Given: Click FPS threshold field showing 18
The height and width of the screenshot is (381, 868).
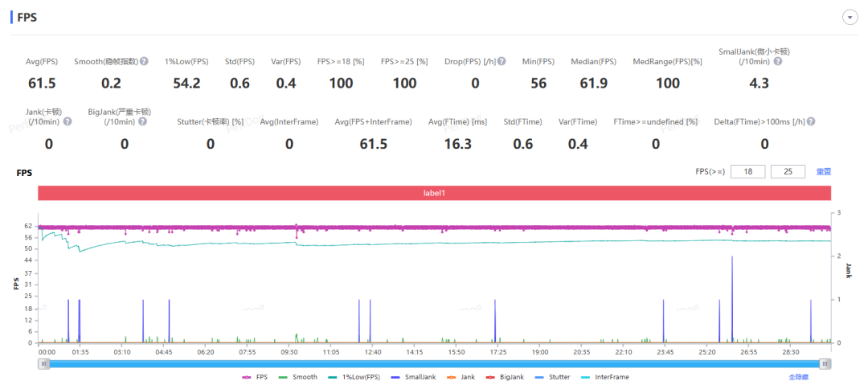Looking at the screenshot, I should coord(748,172).
